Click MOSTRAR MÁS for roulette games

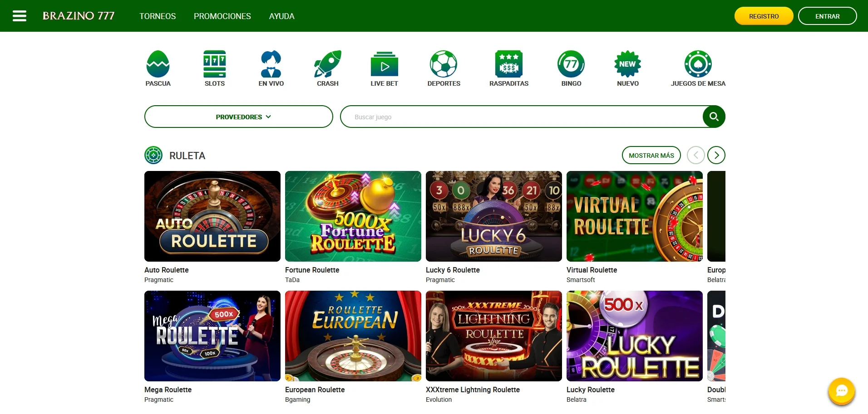tap(651, 155)
